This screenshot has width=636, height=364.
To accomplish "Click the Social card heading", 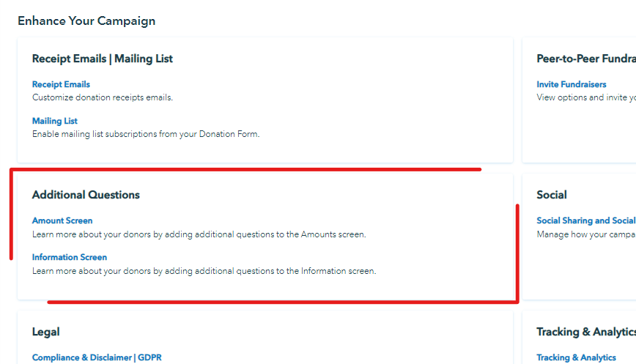I will click(552, 195).
